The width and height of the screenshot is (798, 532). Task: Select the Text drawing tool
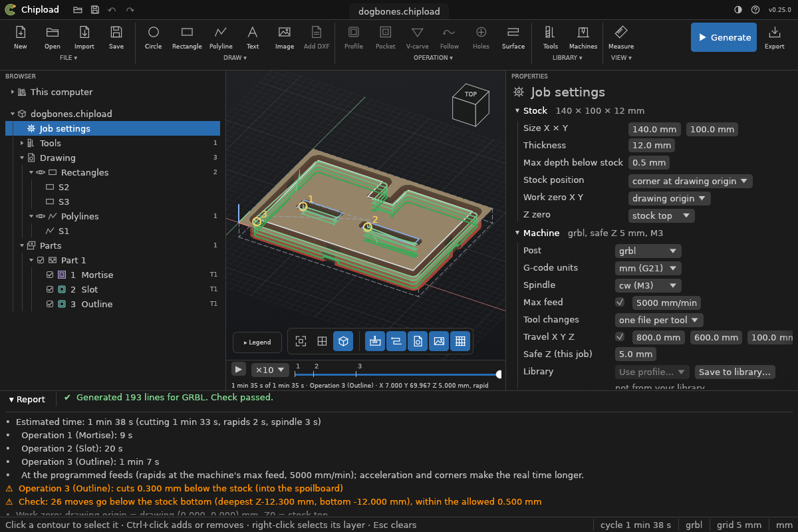pyautogui.click(x=253, y=32)
